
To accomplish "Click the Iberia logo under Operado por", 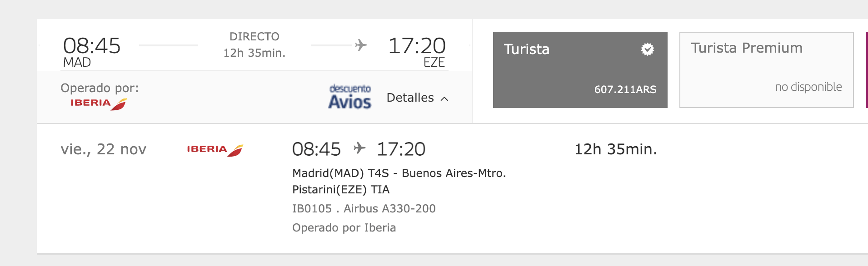I will [x=98, y=104].
